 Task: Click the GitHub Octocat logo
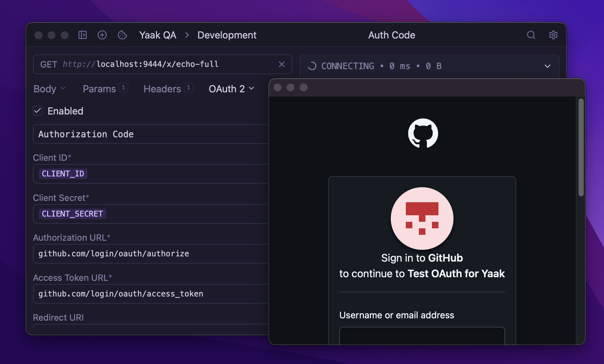[423, 133]
